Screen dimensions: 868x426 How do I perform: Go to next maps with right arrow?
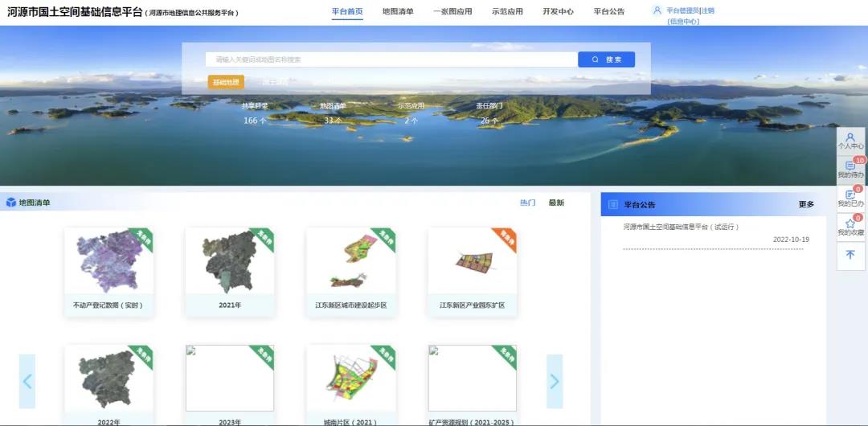pyautogui.click(x=554, y=381)
